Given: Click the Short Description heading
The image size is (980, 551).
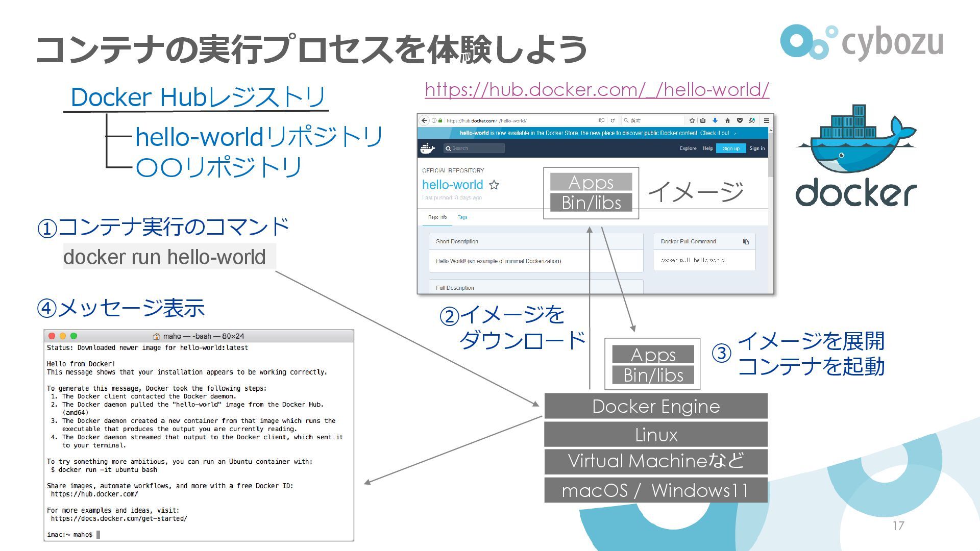Looking at the screenshot, I should coord(457,242).
